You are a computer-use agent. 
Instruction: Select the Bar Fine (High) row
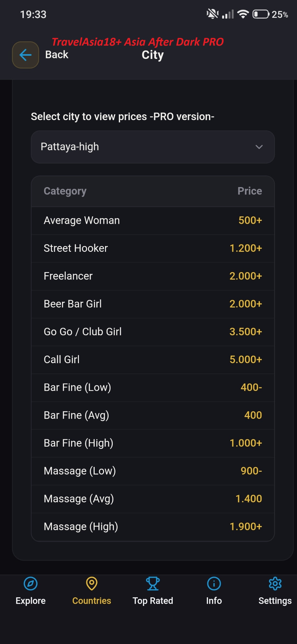click(x=153, y=443)
